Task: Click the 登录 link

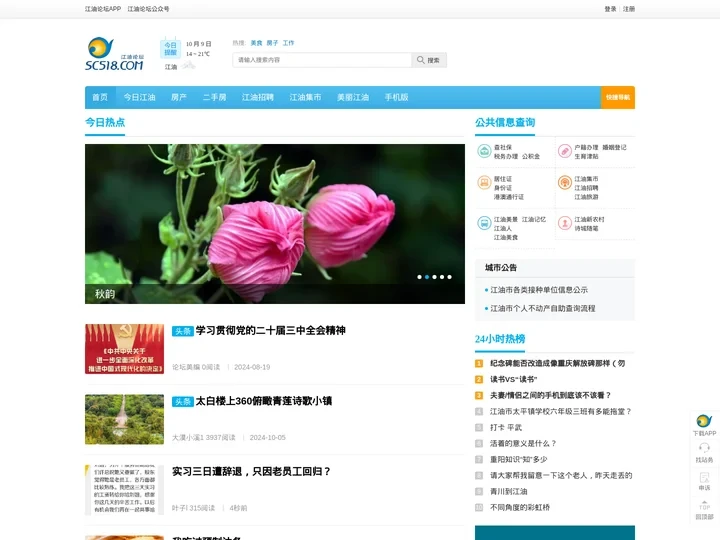Action: [x=610, y=9]
